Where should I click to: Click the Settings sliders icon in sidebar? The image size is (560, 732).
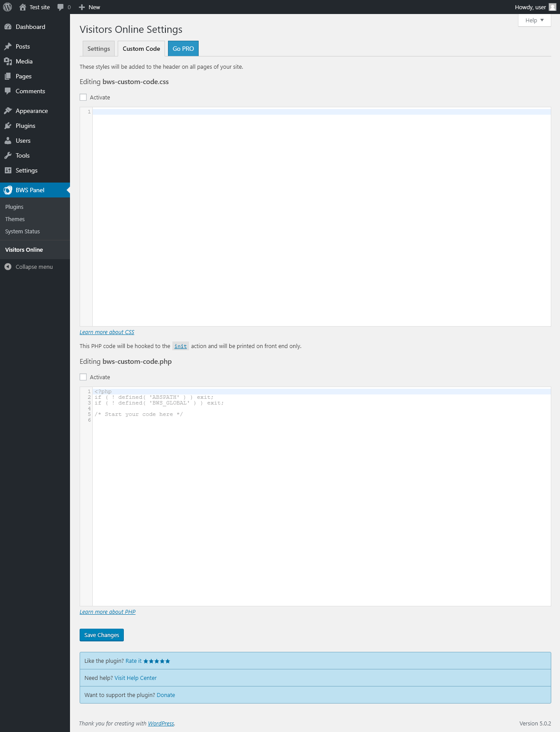point(8,170)
